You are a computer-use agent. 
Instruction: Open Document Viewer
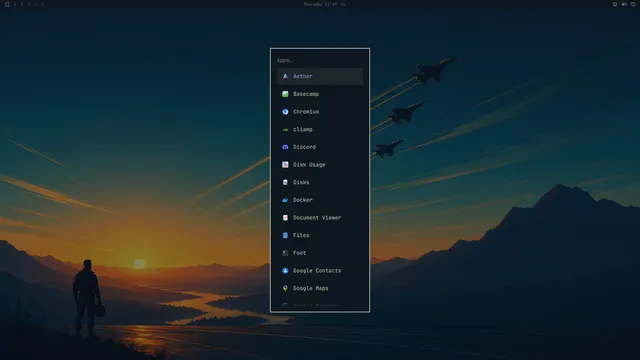[320, 218]
